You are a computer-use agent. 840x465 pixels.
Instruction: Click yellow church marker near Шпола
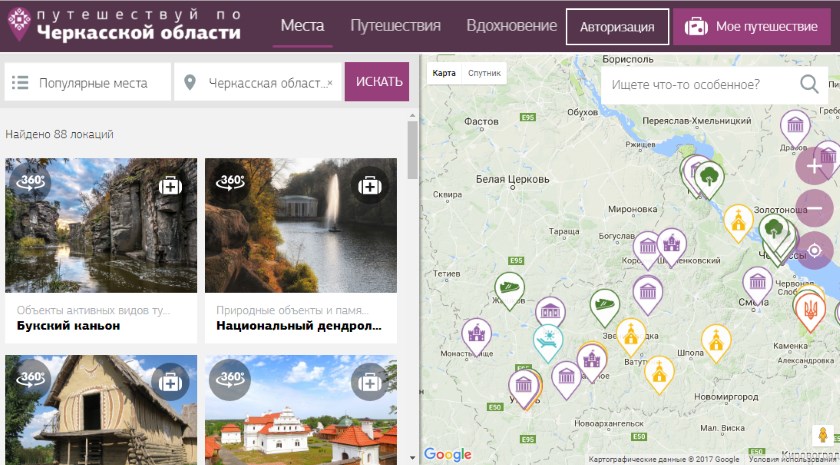[x=716, y=341]
